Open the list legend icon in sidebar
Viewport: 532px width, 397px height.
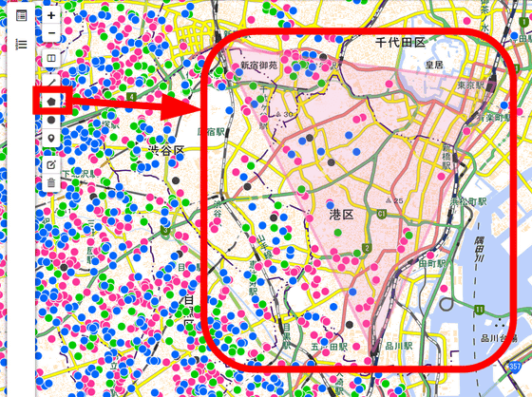point(21,44)
